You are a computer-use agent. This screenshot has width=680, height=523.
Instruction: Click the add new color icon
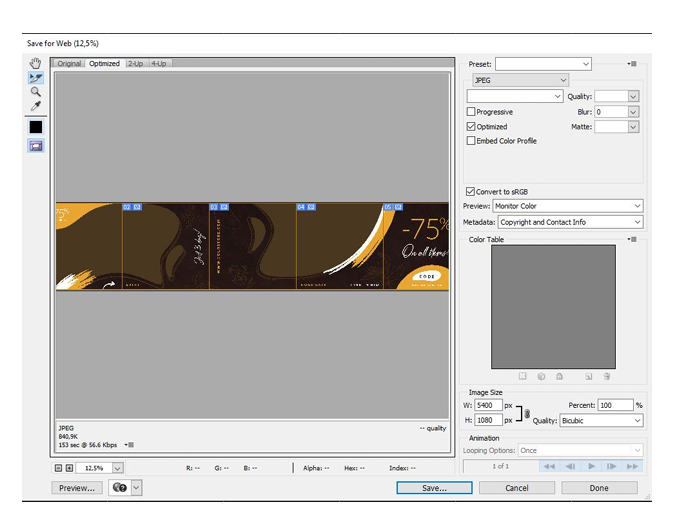click(588, 376)
